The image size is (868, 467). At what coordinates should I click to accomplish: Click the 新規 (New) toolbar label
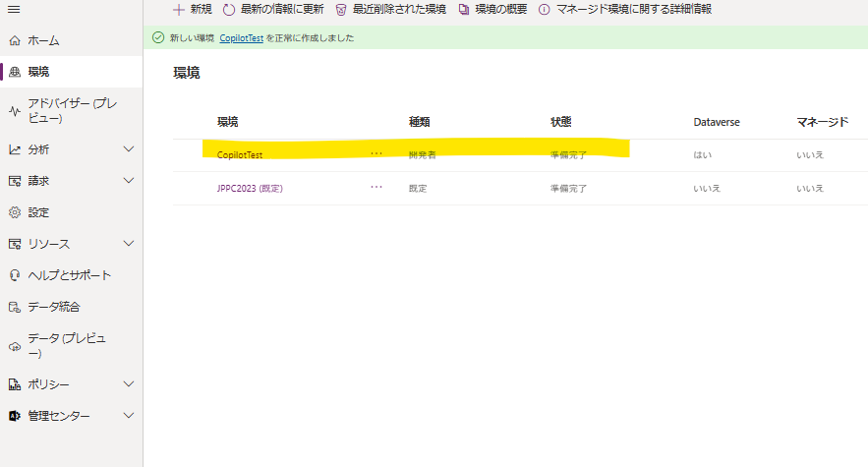[201, 10]
